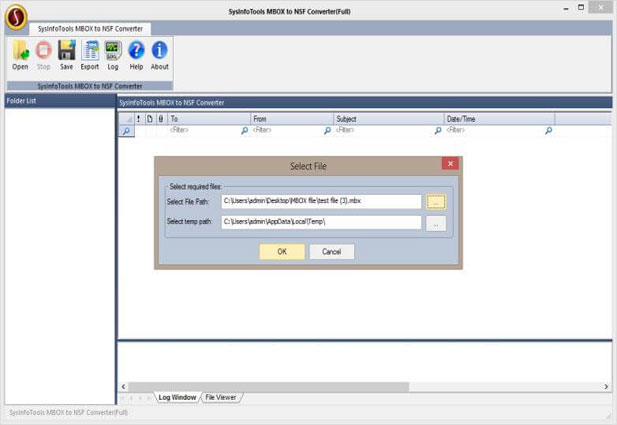The image size is (617, 425).
Task: Click the Export icon in toolbar
Action: coord(90,55)
